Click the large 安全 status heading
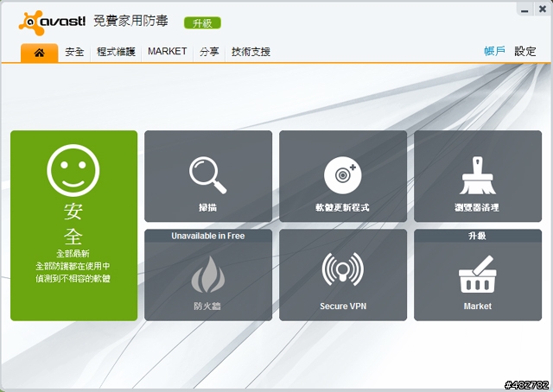Image resolution: width=553 pixels, height=392 pixels. tap(73, 224)
